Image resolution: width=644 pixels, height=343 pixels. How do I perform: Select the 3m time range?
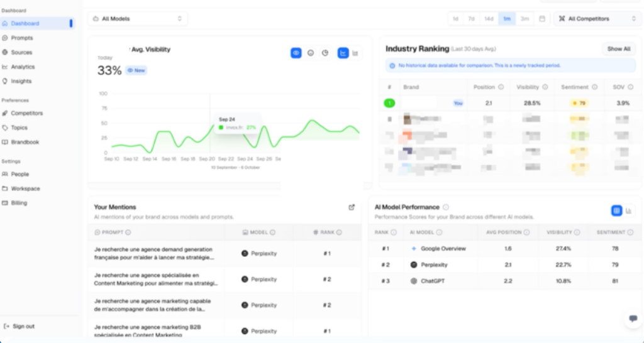pyautogui.click(x=525, y=19)
